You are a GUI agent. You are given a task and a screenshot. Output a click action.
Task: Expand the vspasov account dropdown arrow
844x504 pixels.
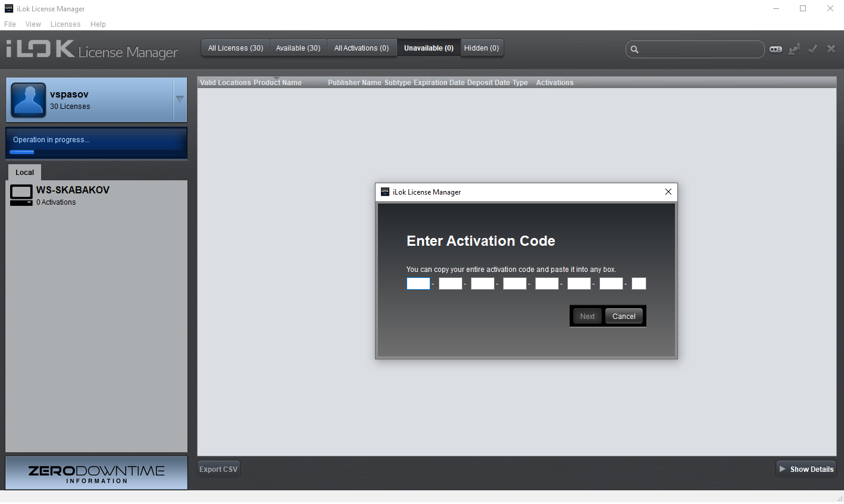point(180,99)
